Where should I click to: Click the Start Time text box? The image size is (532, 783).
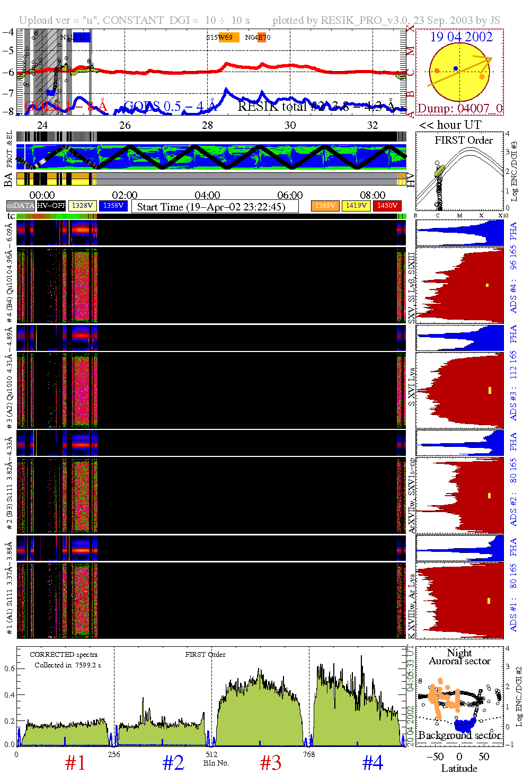(215, 207)
